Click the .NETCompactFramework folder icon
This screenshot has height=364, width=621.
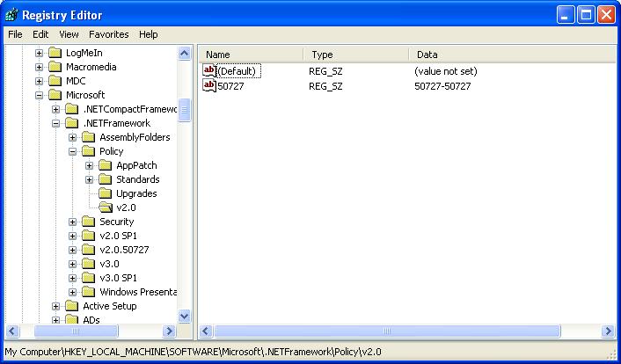click(x=71, y=109)
